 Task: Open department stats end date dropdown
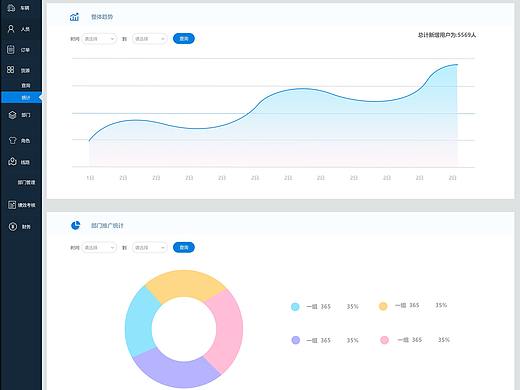(150, 248)
